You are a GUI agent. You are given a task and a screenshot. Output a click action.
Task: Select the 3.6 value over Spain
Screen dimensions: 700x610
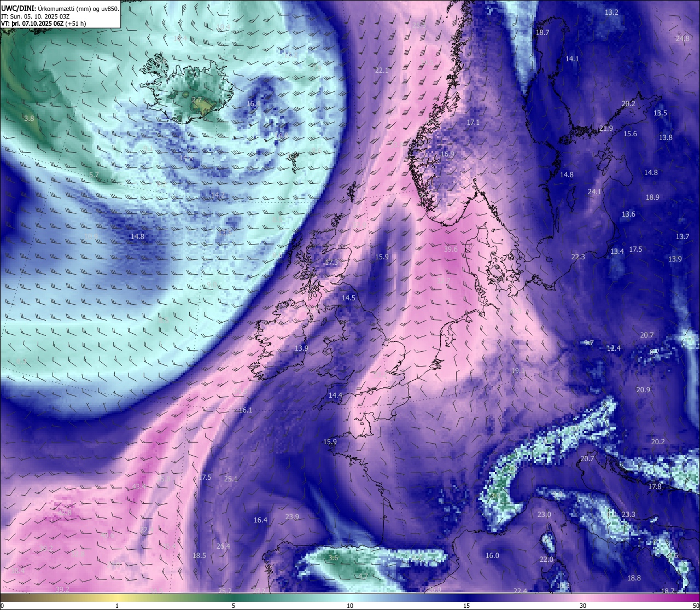pyautogui.click(x=333, y=558)
